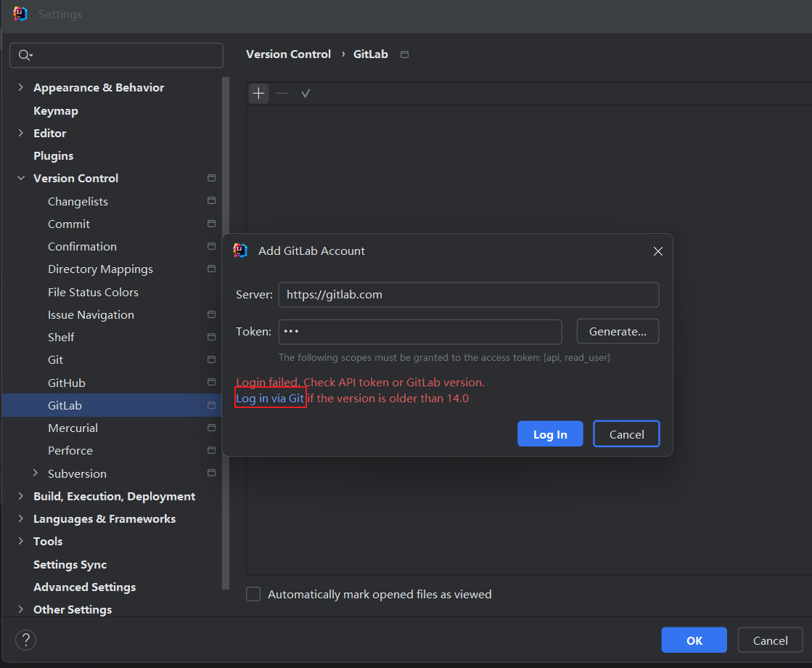This screenshot has height=668, width=812.
Task: Click Version Control in the breadcrumb
Action: click(288, 54)
